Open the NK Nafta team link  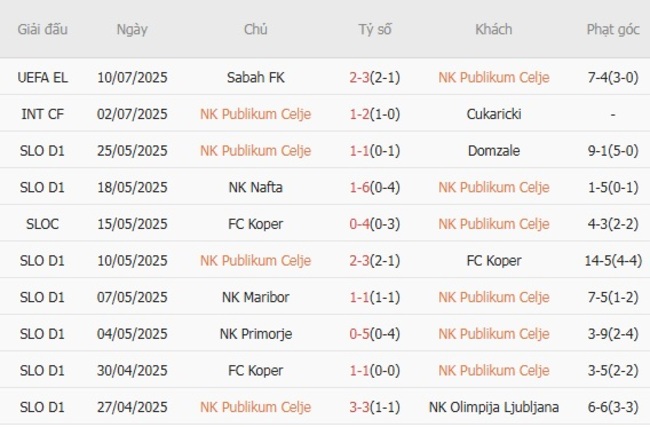point(255,187)
